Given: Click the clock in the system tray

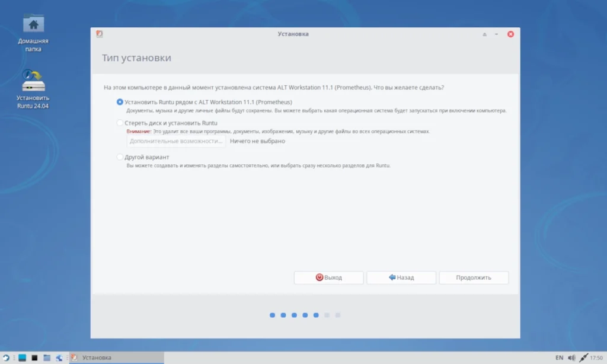Looking at the screenshot, I should [x=596, y=358].
